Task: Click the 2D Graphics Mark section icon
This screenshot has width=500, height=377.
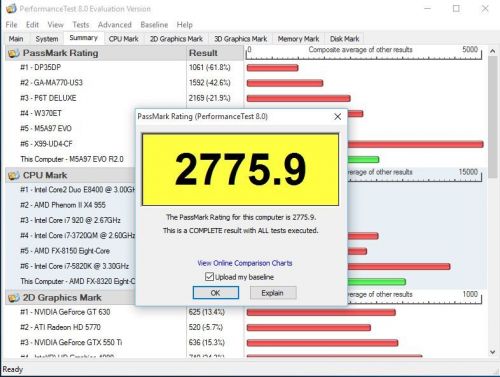Action: [14, 298]
